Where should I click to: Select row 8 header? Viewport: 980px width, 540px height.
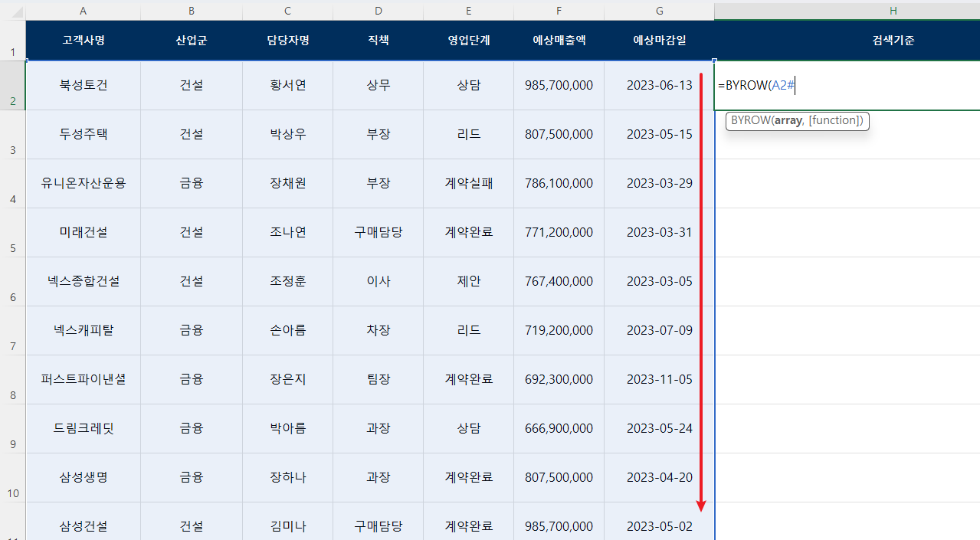12,379
